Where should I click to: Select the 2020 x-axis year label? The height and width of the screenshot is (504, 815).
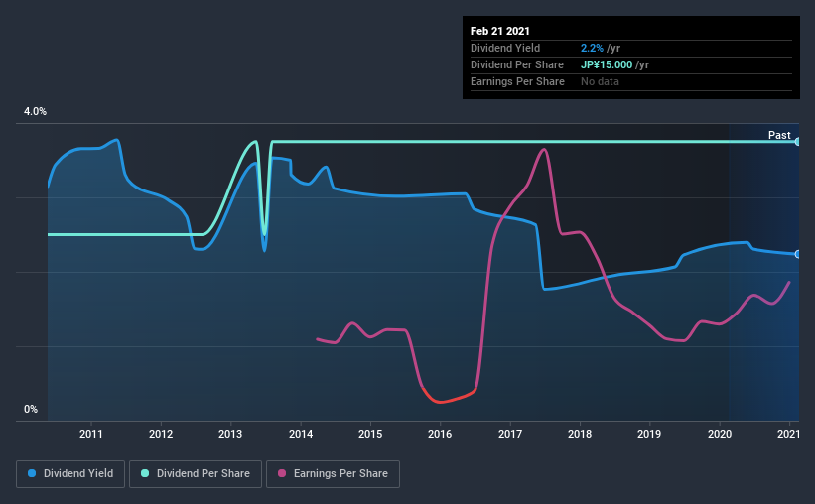click(x=720, y=434)
